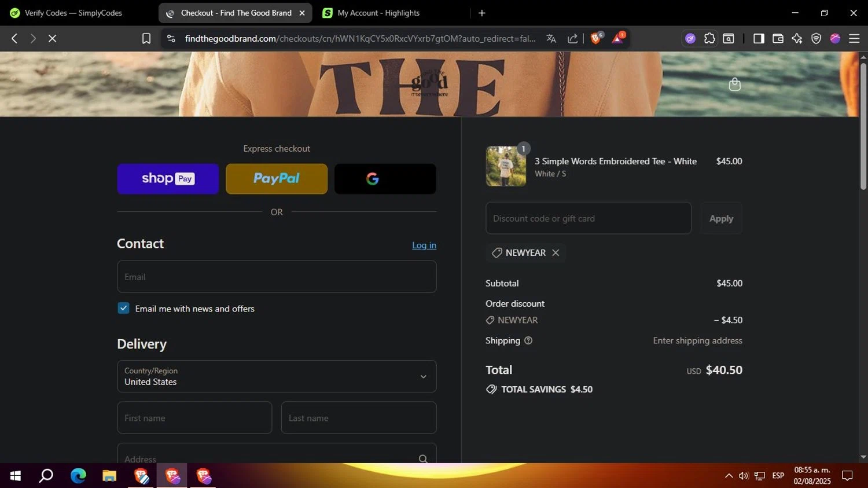
Task: Click 'TOTAL SAVINGS $4.50' text
Action: pos(547,389)
